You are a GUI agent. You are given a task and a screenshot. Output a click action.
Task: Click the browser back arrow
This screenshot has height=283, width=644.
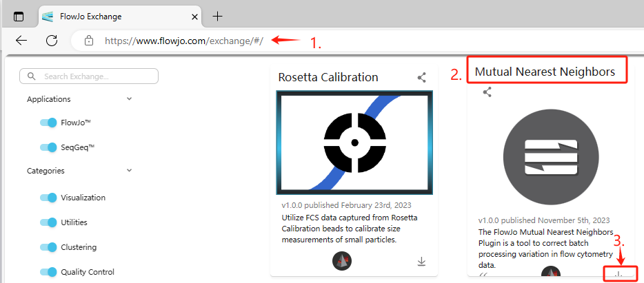click(x=21, y=40)
